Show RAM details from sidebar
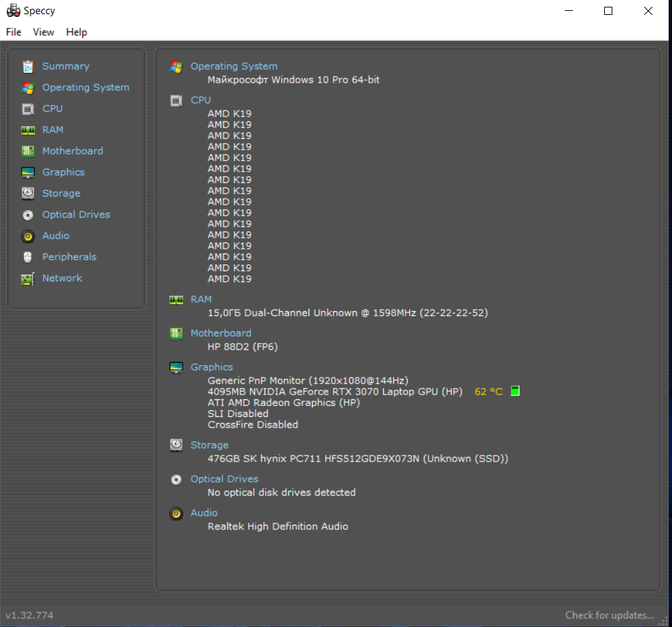 pos(53,129)
